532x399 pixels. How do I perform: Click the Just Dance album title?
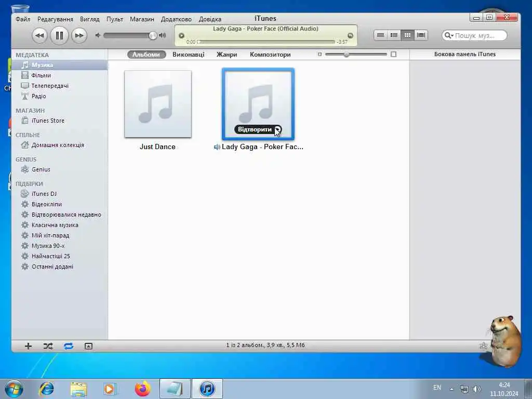pyautogui.click(x=157, y=147)
